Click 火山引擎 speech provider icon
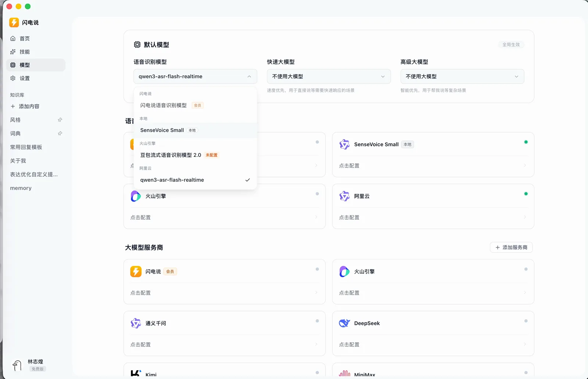The height and width of the screenshot is (379, 588). (x=136, y=196)
